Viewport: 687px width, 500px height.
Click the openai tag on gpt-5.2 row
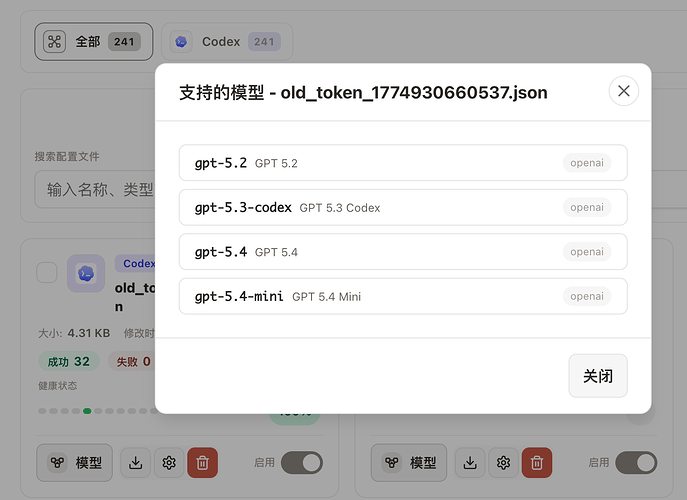pyautogui.click(x=587, y=163)
